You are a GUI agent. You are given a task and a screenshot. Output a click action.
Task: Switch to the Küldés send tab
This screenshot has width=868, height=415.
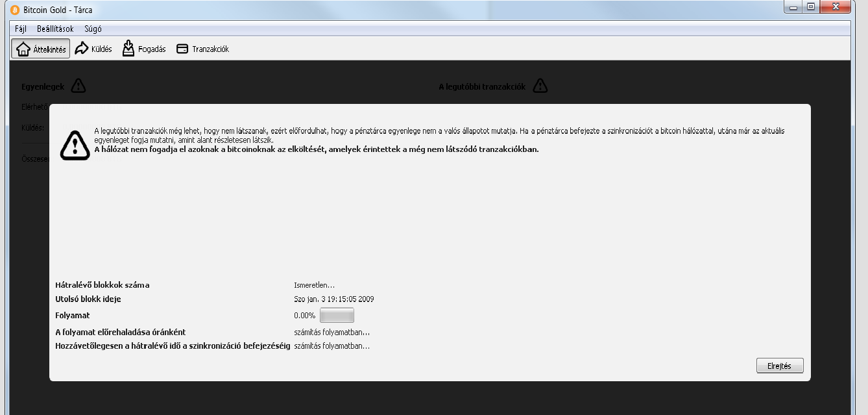(93, 49)
